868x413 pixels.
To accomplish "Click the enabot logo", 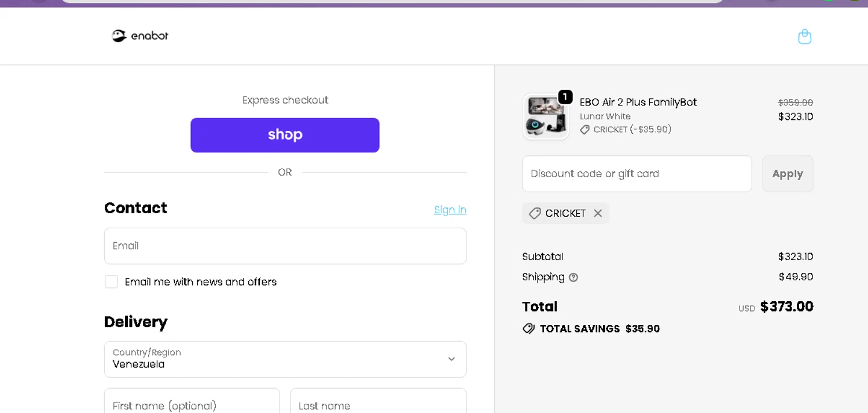I will 140,36.
